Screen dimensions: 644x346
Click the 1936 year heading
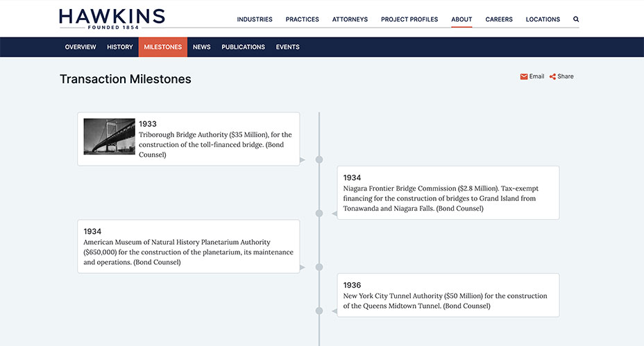pyautogui.click(x=352, y=285)
